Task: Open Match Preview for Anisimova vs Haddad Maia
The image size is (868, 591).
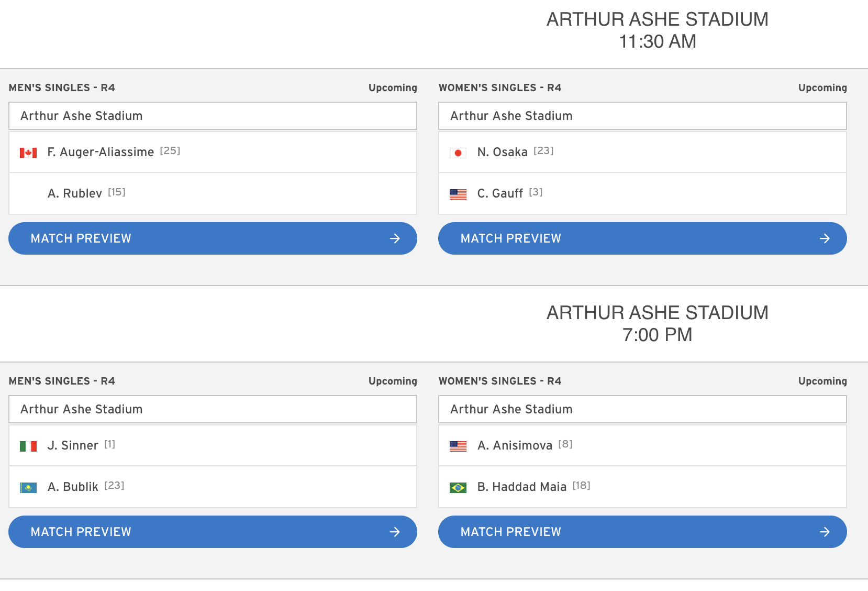Action: 642,532
